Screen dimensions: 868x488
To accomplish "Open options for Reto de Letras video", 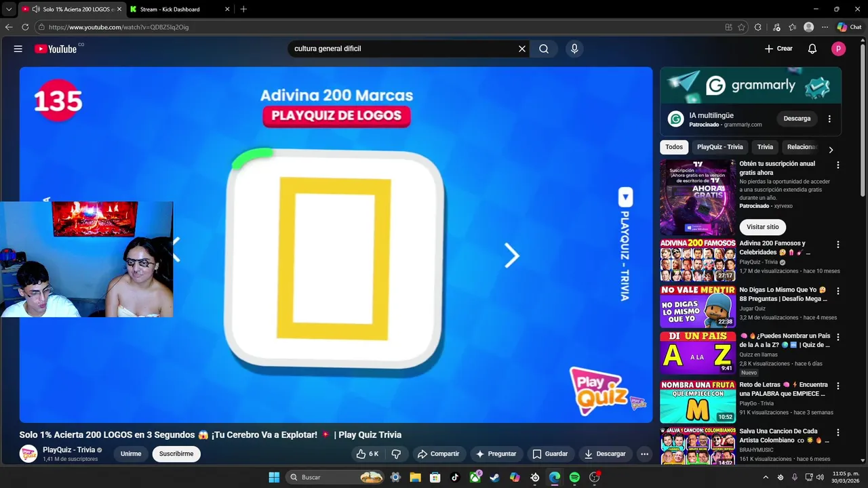I will [838, 386].
